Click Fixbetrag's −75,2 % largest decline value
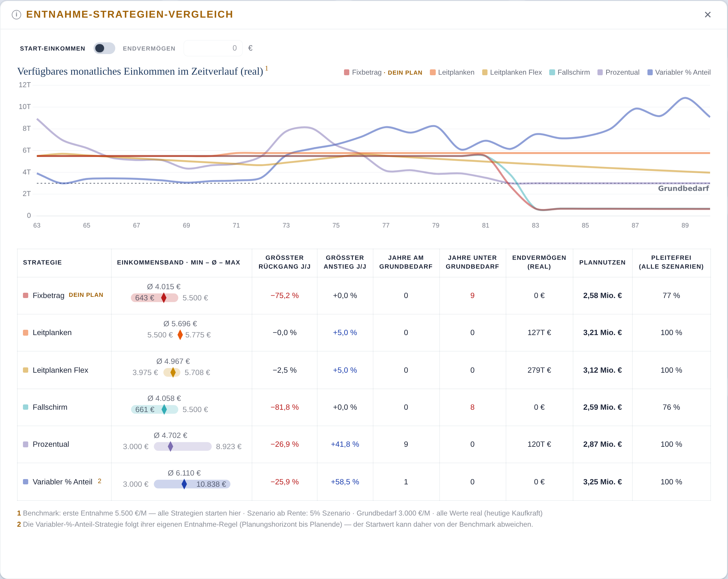 point(285,295)
